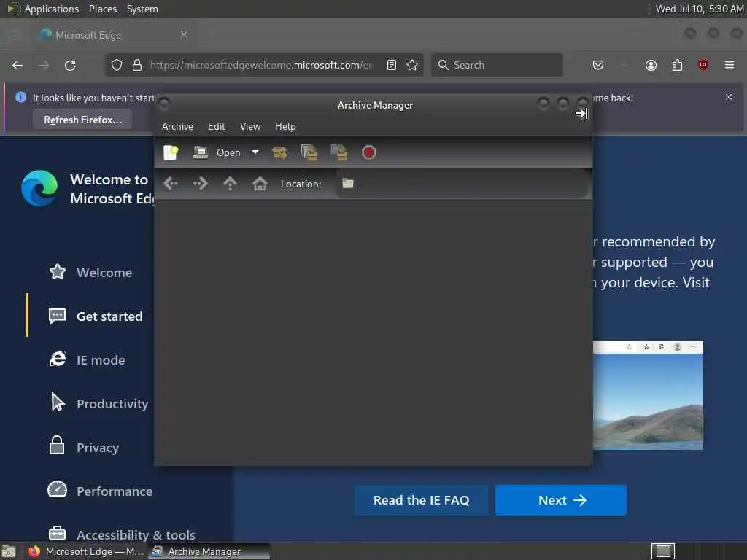Open the View menu in Archive Manager
This screenshot has height=560, width=747.
click(x=250, y=126)
